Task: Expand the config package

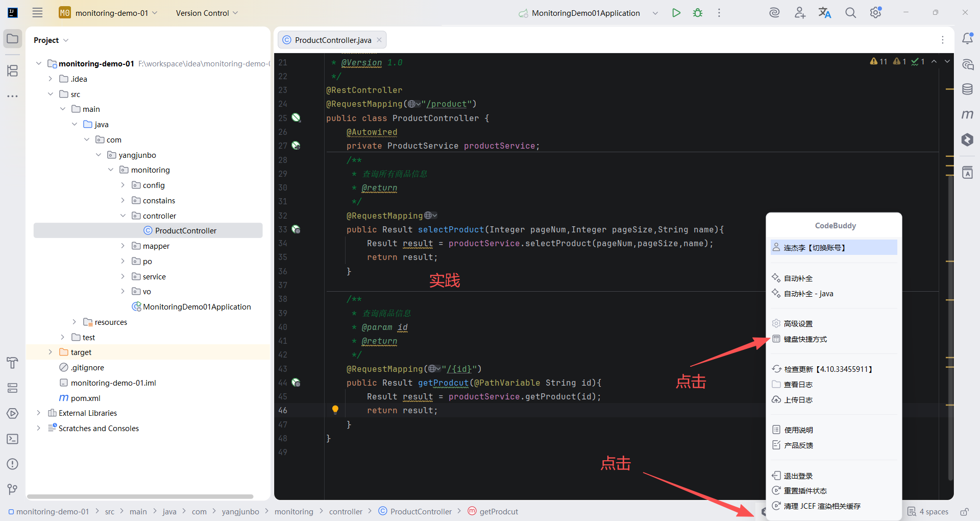Action: 122,185
